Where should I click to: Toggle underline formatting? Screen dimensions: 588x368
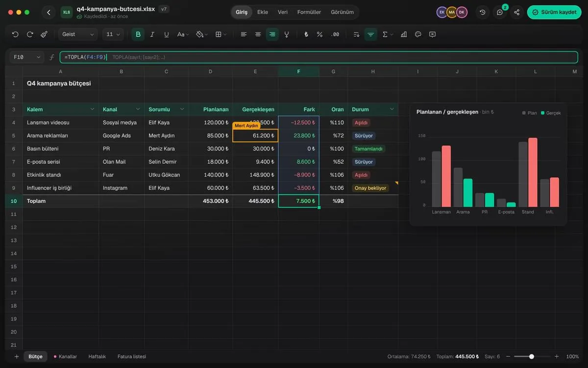[x=167, y=34]
